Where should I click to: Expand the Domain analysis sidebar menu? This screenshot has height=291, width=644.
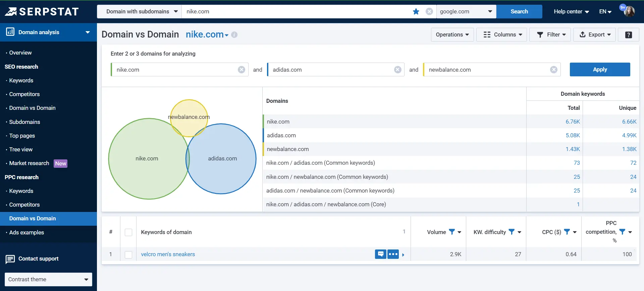click(x=88, y=32)
